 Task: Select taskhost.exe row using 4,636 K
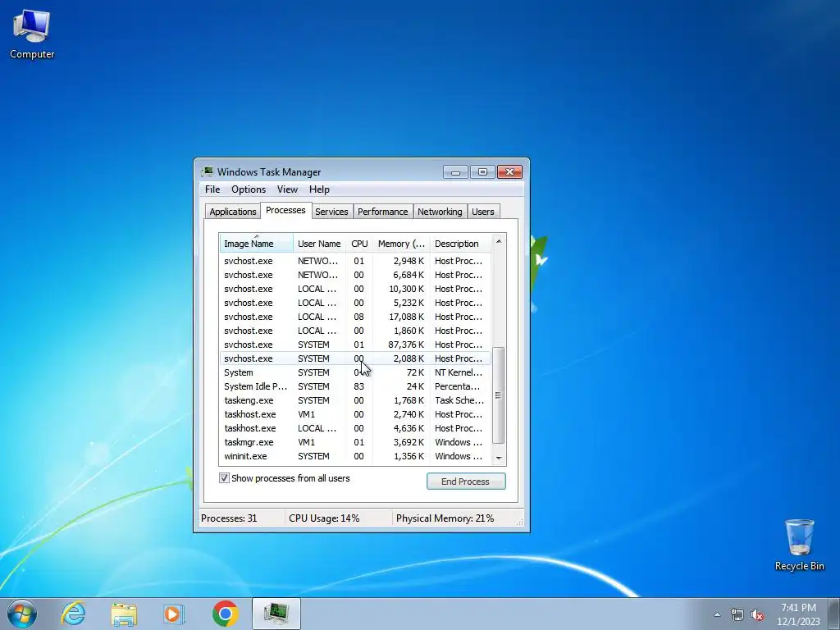[355, 428]
